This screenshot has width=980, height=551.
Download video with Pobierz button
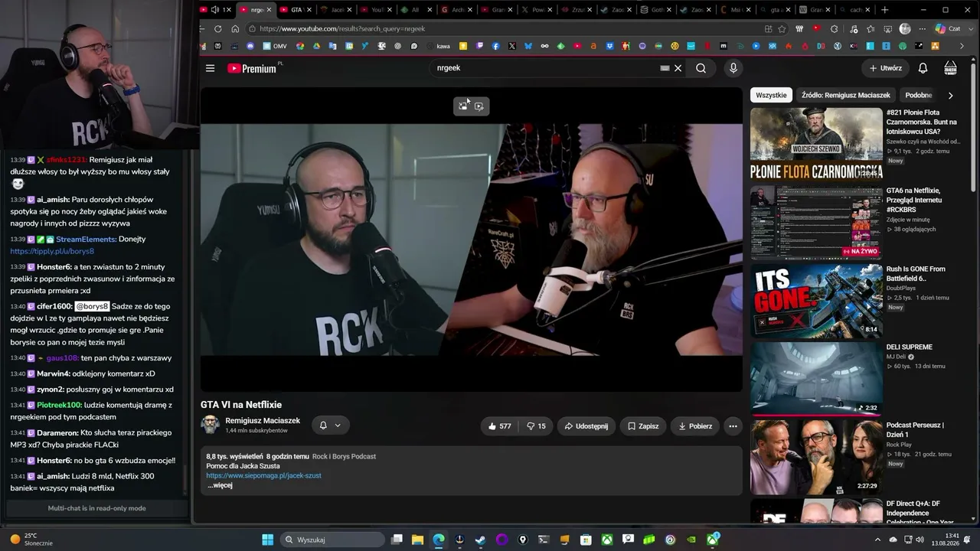coord(695,426)
